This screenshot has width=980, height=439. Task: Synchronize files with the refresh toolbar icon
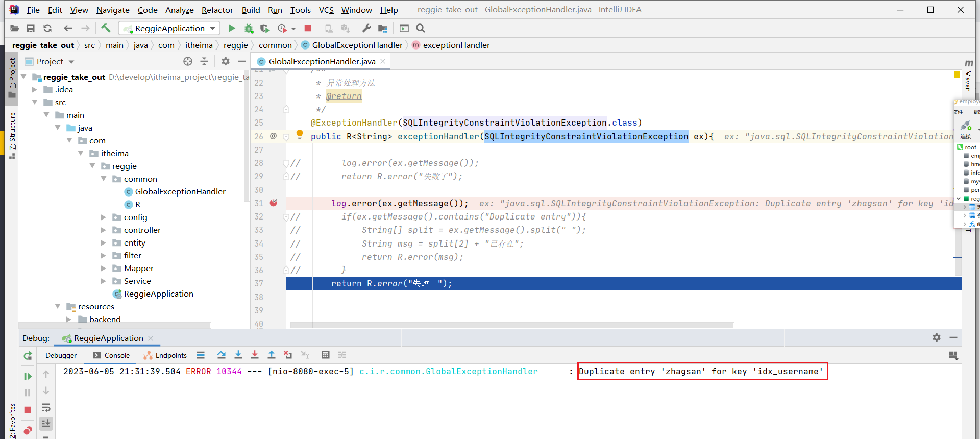point(47,28)
